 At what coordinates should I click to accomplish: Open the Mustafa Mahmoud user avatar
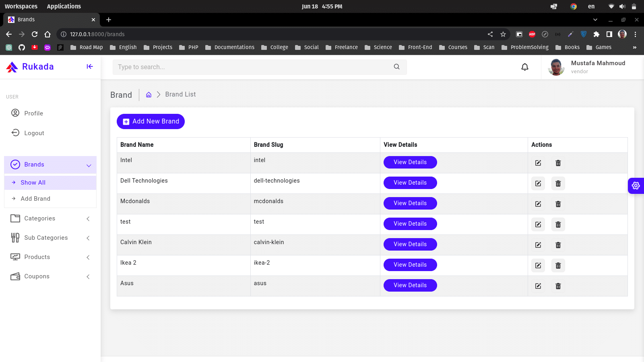click(x=556, y=67)
